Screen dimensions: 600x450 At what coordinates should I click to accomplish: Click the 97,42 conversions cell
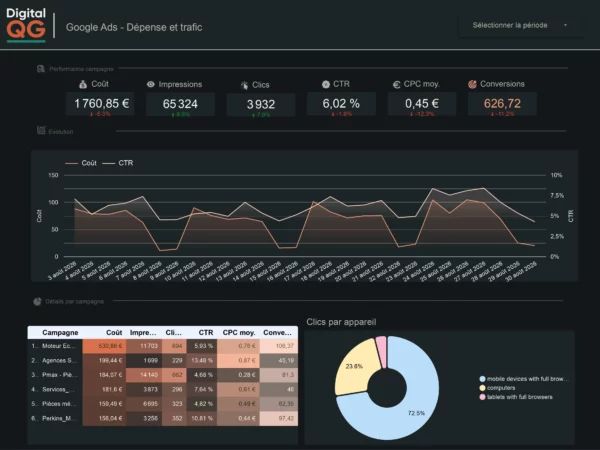[x=279, y=418]
